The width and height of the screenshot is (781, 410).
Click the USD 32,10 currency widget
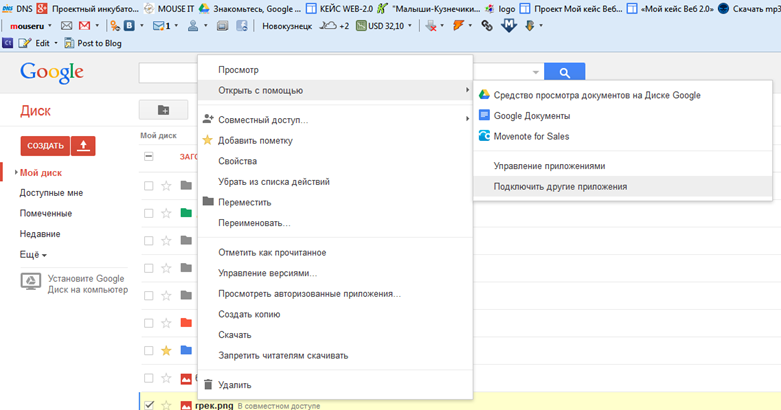coord(381,26)
